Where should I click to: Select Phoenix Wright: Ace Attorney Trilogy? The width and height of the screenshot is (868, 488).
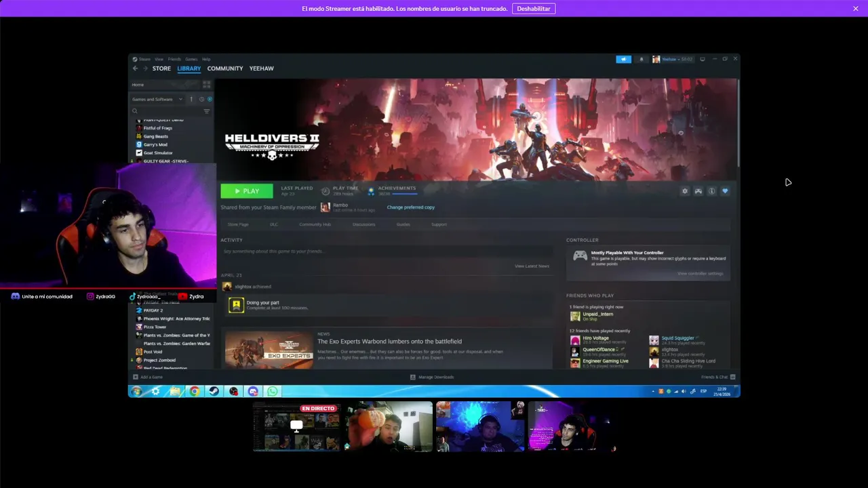pyautogui.click(x=173, y=319)
